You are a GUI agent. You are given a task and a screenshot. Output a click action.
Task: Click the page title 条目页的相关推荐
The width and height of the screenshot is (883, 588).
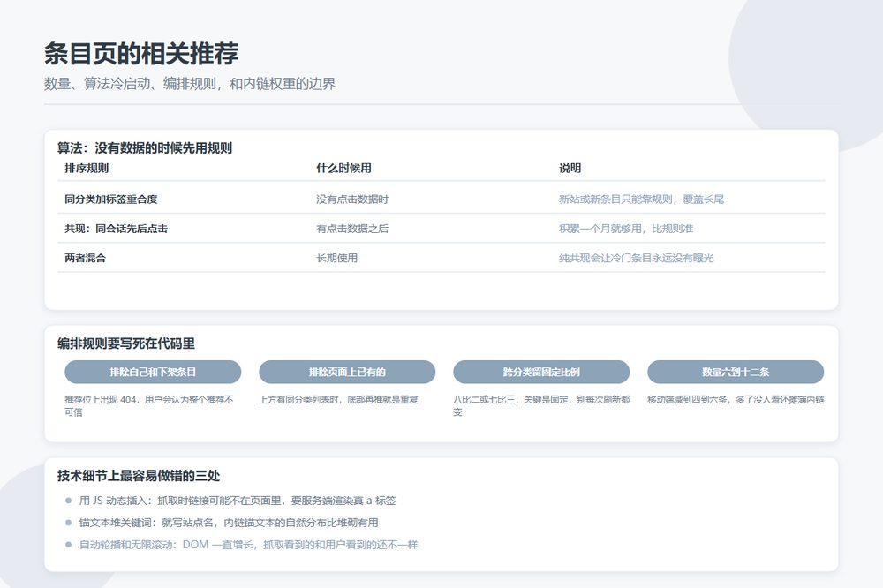point(141,54)
